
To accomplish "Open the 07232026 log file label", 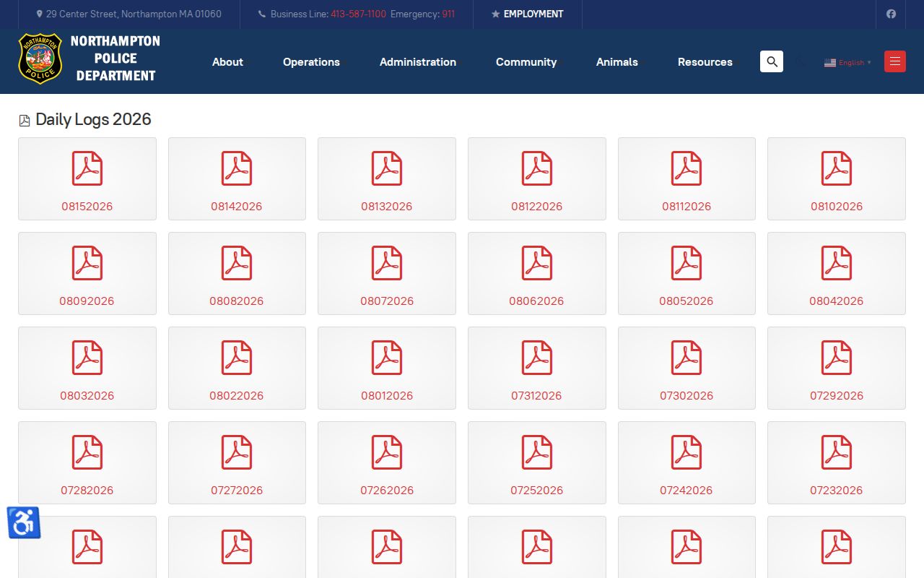I will click(x=837, y=490).
